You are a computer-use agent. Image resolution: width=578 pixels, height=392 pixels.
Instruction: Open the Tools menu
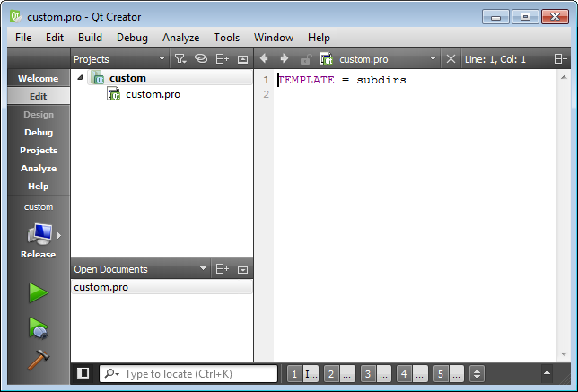[x=227, y=38]
